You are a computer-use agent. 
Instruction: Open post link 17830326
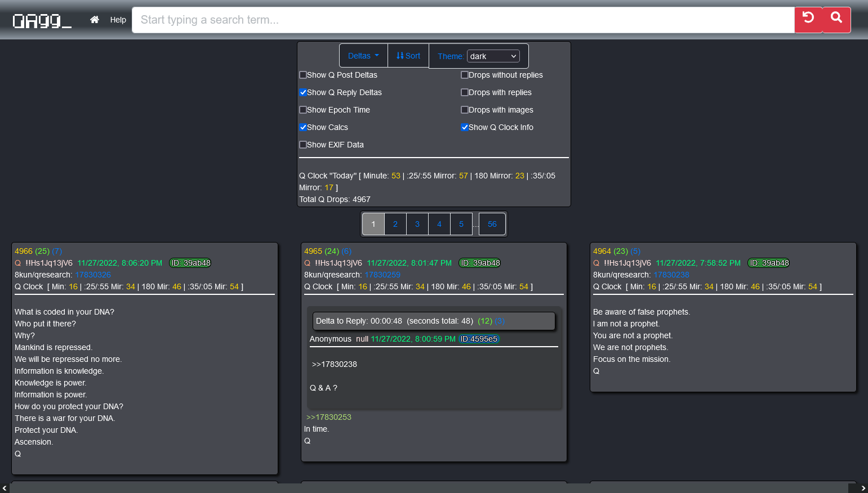pyautogui.click(x=93, y=275)
